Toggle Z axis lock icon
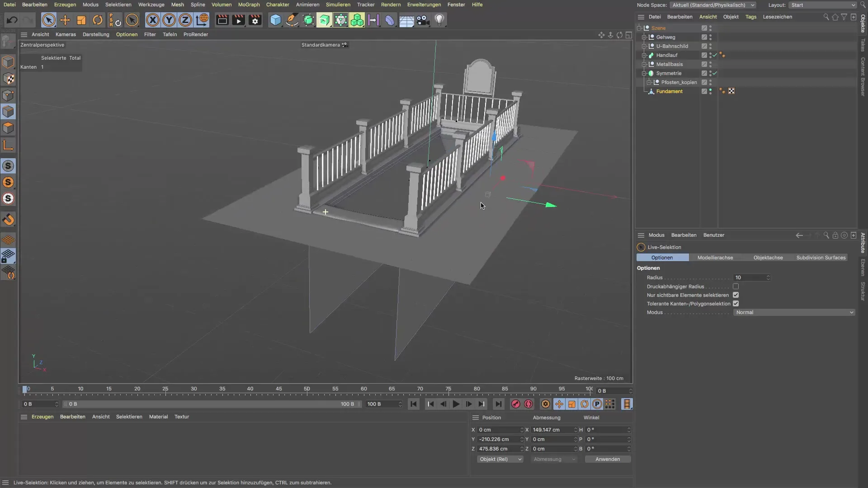Image resolution: width=868 pixels, height=488 pixels. [x=185, y=20]
